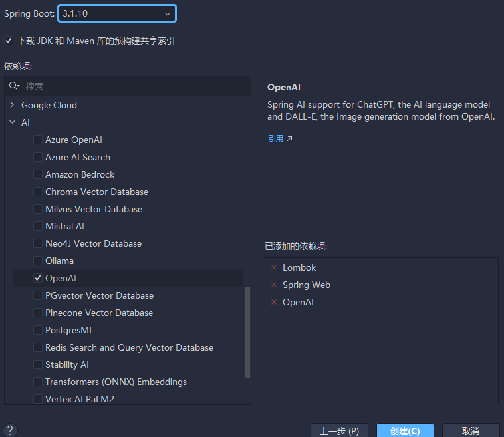Focus the dependency search field
Screen dimensions: 504x437
(133, 86)
